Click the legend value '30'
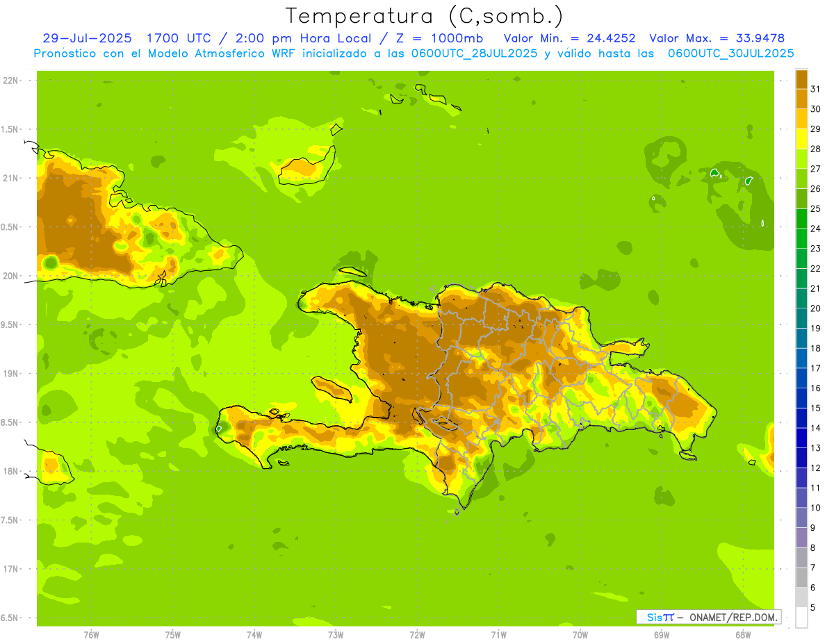This screenshot has height=644, width=834. coord(815,109)
